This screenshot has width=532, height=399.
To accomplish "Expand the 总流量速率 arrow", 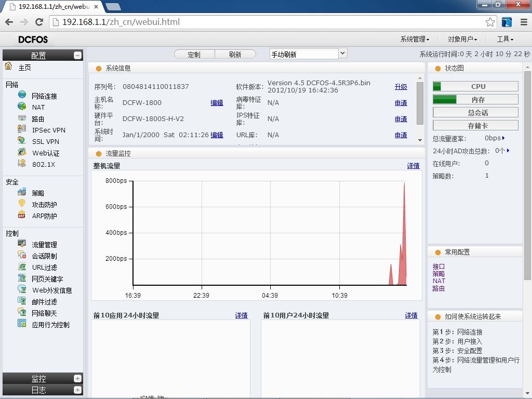I will click(503, 138).
